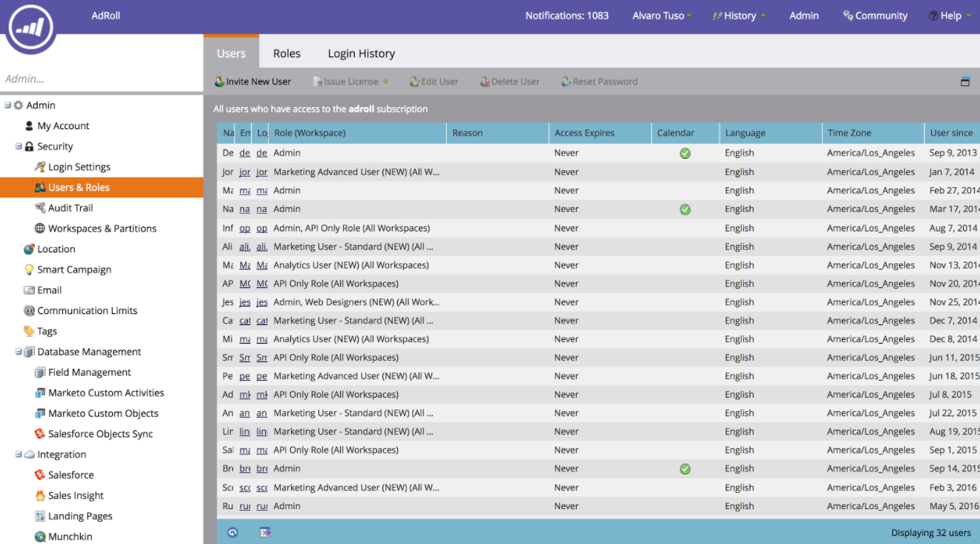Sort by User since column header
This screenshot has width=980, height=544.
pyautogui.click(x=953, y=133)
